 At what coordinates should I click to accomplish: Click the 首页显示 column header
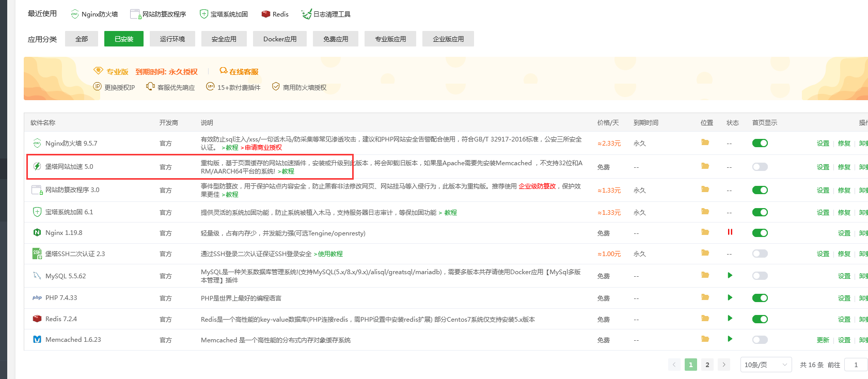click(x=765, y=123)
